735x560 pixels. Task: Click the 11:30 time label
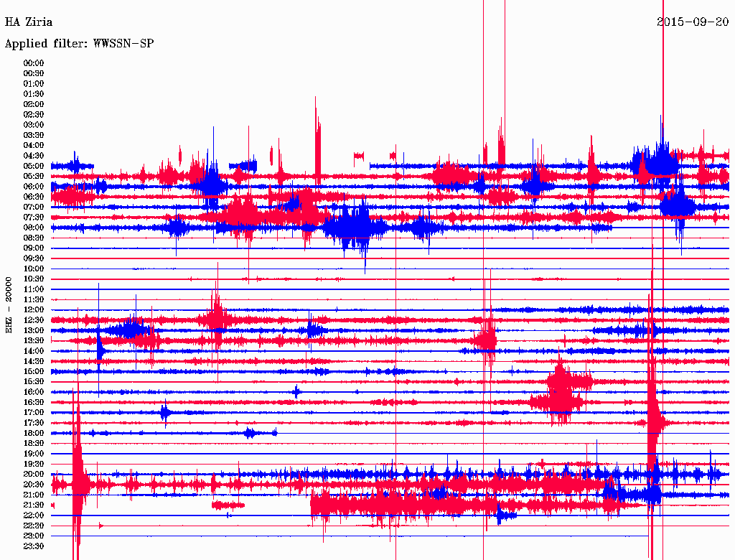(34, 299)
